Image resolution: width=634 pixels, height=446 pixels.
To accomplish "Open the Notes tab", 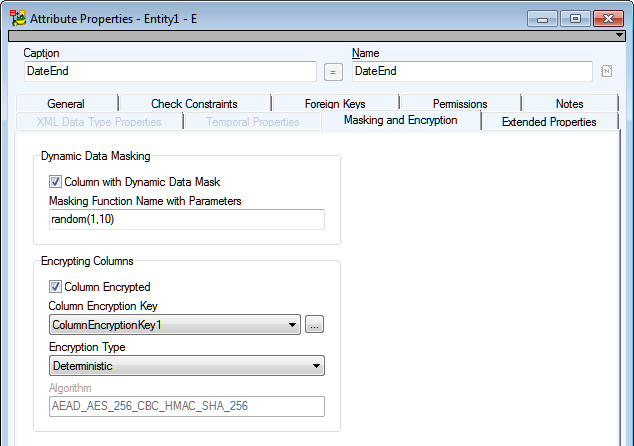I will [x=569, y=103].
